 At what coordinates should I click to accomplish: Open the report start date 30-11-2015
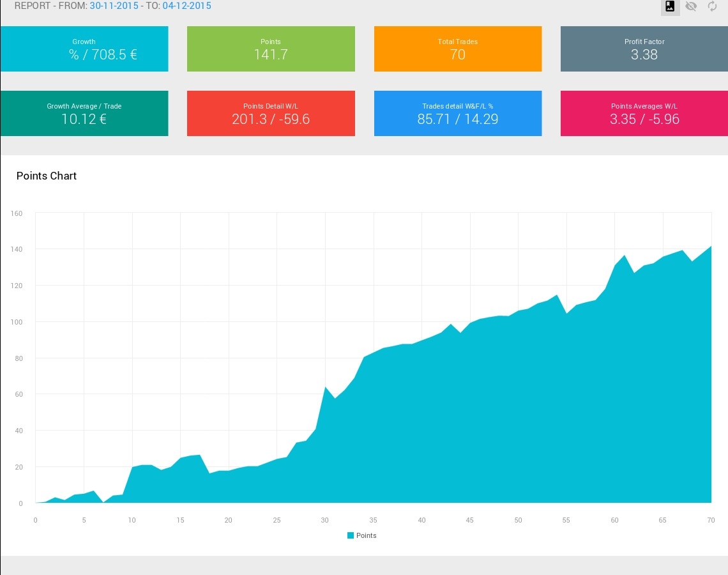(x=114, y=6)
